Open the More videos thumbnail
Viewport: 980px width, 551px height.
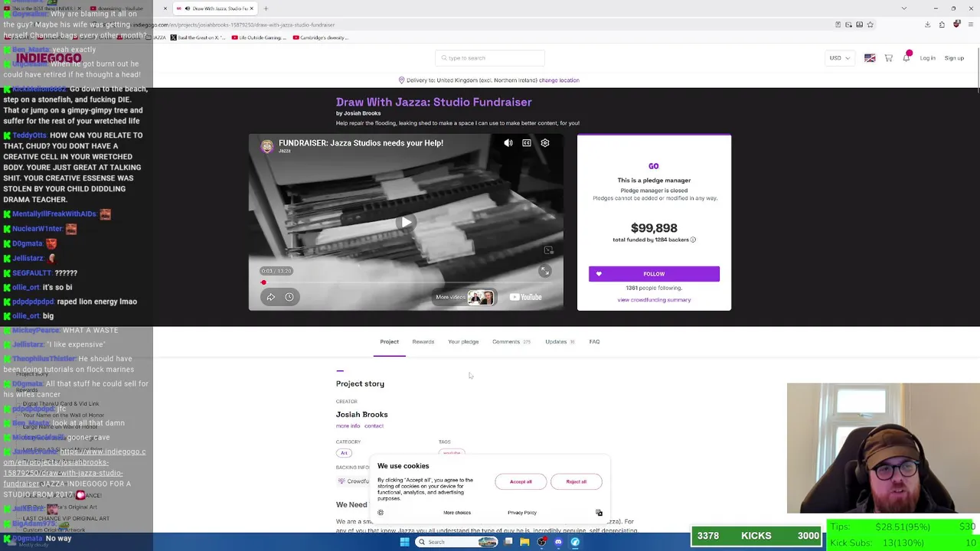point(480,297)
